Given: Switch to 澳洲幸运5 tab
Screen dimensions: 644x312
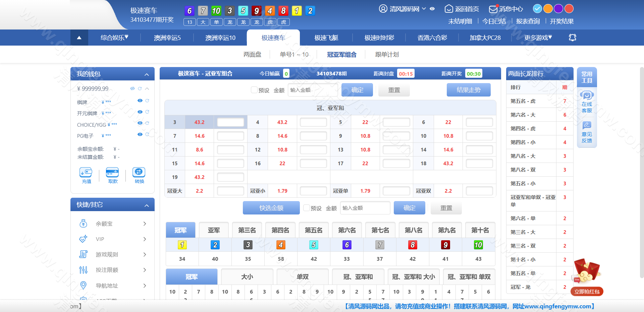Looking at the screenshot, I should [167, 38].
